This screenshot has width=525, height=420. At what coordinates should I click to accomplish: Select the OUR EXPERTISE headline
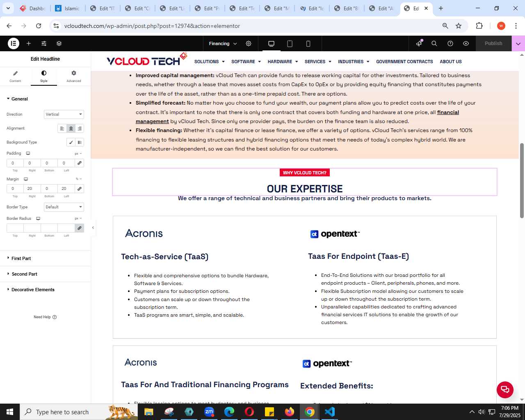(x=305, y=189)
